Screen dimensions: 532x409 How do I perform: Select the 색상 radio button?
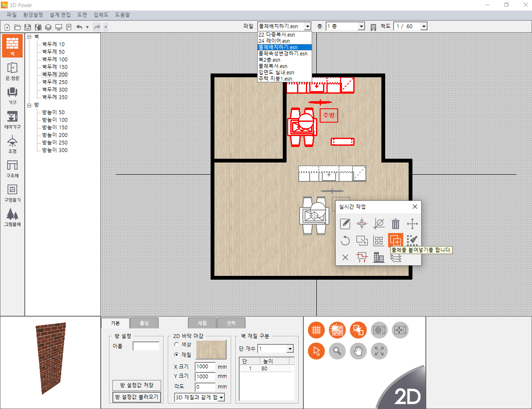tap(177, 344)
